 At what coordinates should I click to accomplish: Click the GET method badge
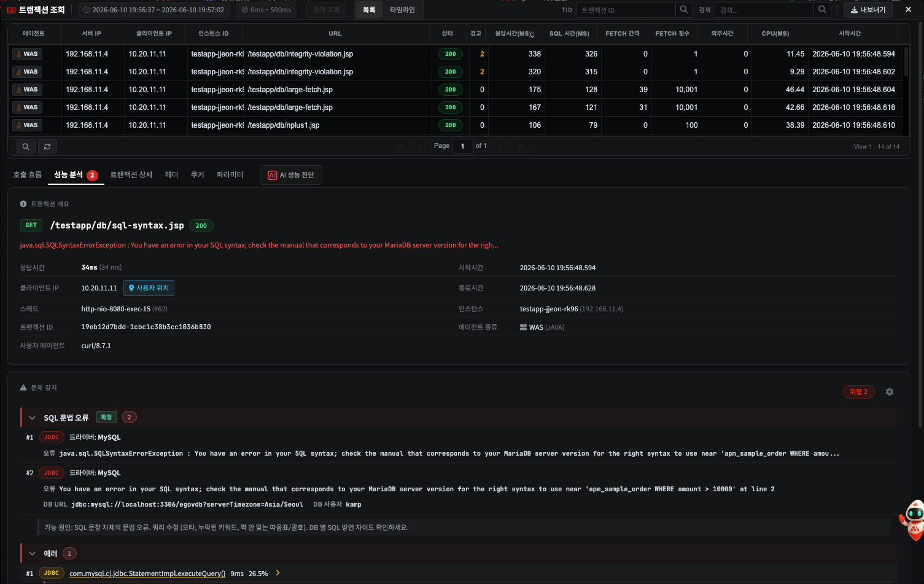tap(31, 225)
